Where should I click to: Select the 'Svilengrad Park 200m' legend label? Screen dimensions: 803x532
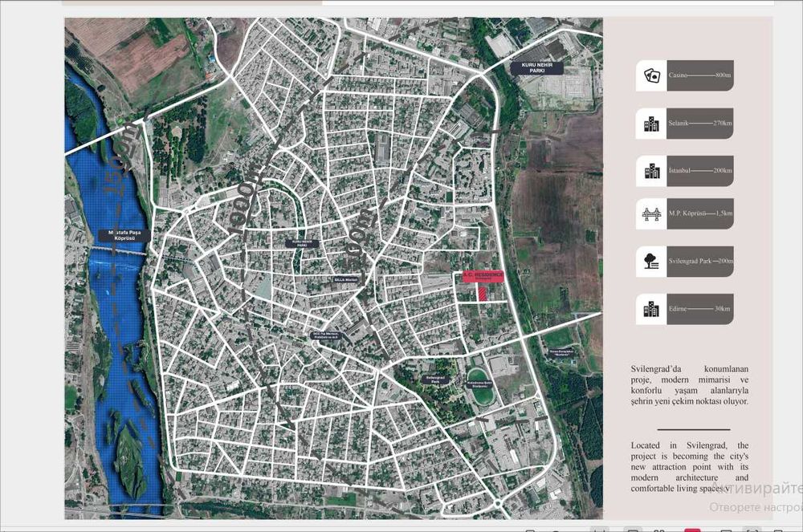(700, 262)
